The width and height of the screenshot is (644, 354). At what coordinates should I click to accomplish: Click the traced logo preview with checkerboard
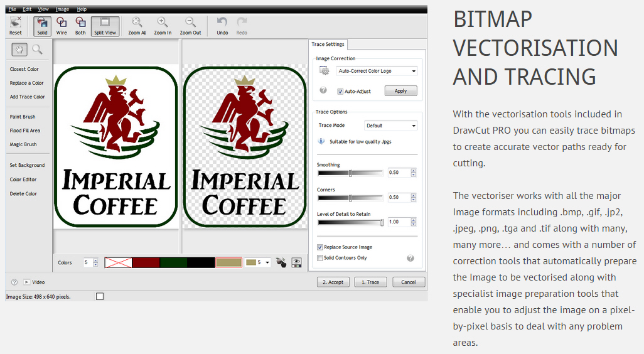pos(245,146)
